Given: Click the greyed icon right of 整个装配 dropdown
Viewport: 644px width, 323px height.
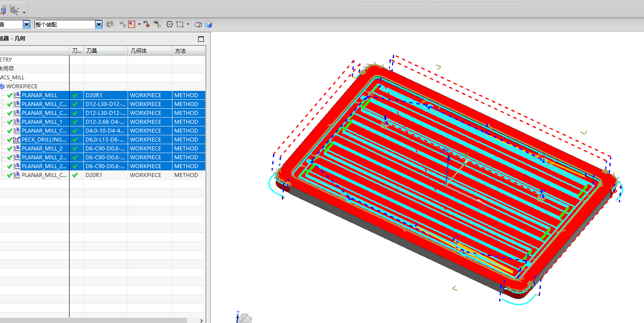Looking at the screenshot, I should (x=110, y=24).
